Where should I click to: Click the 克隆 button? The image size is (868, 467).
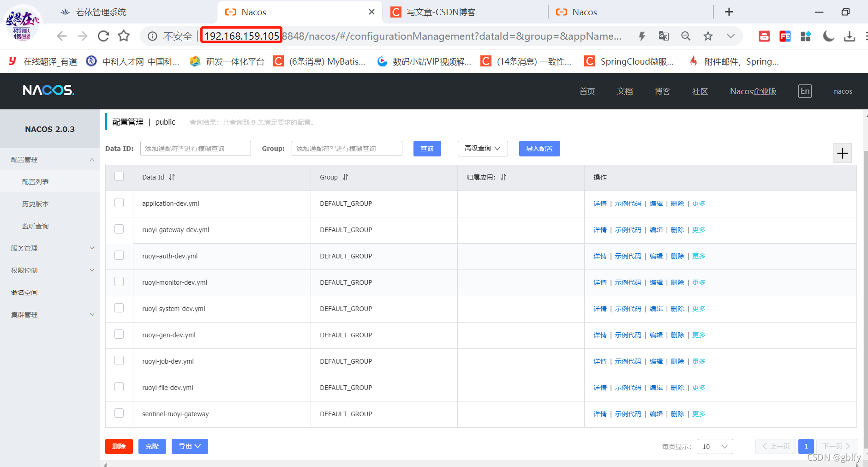tap(152, 446)
